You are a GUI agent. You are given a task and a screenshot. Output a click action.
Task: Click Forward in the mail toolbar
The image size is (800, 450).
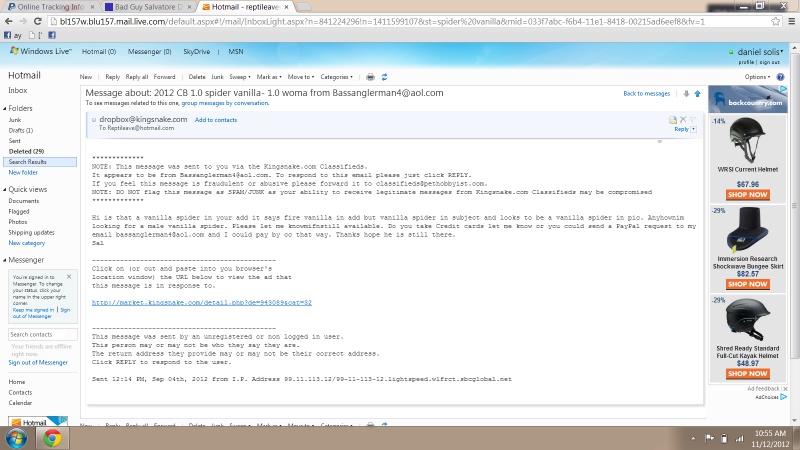coord(164,77)
